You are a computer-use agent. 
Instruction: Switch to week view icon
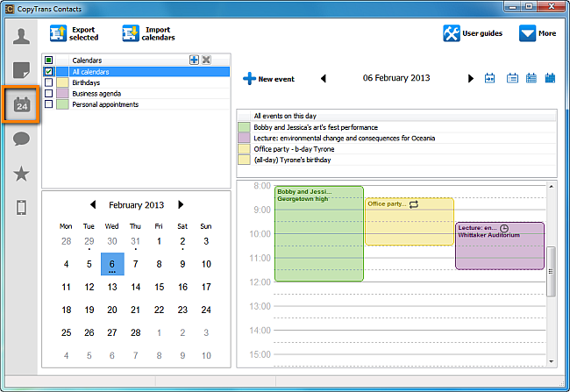(531, 78)
